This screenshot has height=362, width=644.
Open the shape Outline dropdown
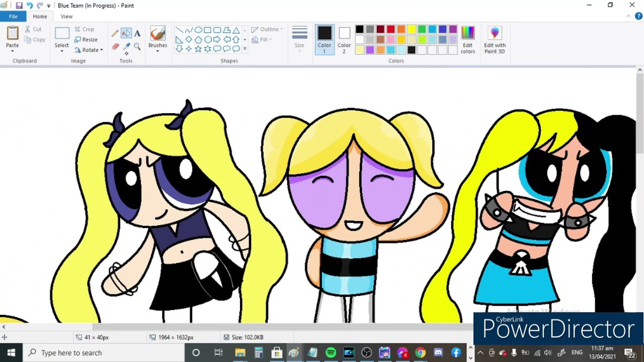(267, 29)
